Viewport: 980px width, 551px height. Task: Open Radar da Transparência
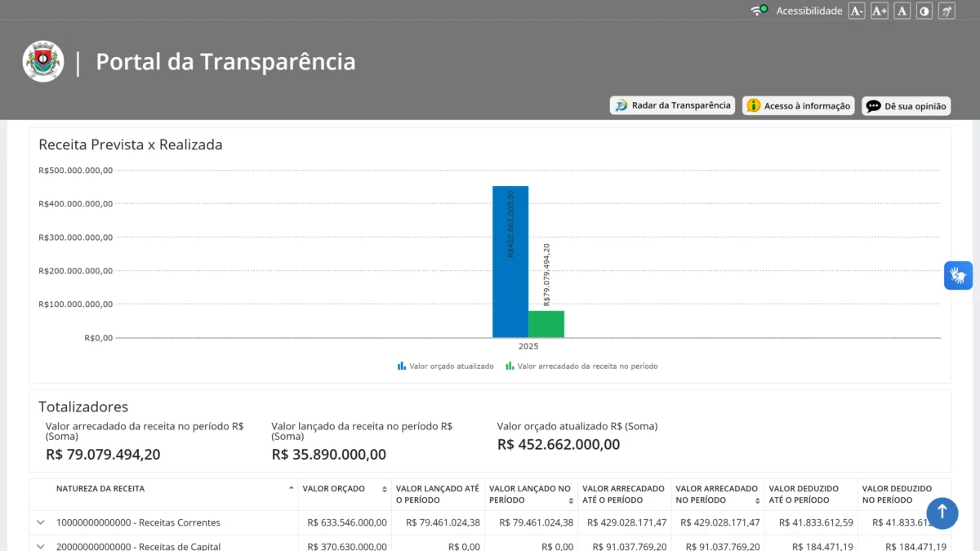pos(672,105)
